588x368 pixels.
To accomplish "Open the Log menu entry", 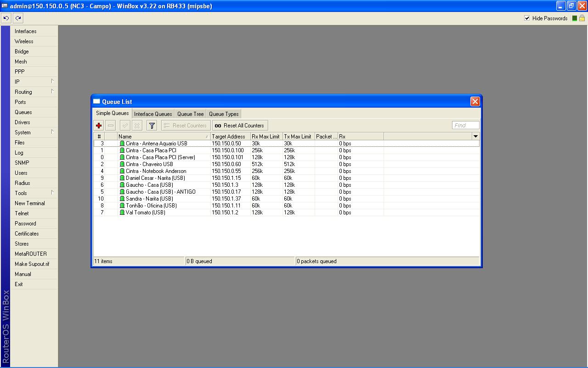I will click(34, 153).
